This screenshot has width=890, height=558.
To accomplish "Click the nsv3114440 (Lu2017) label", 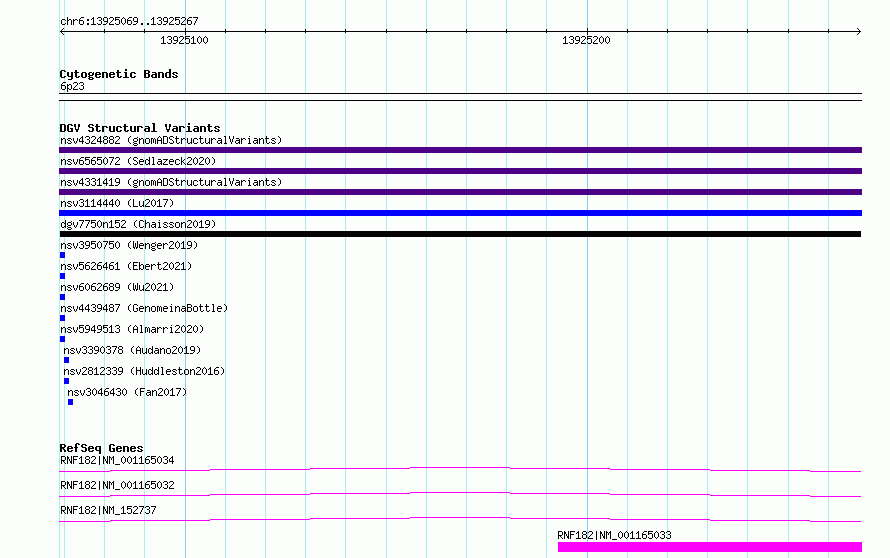I will pyautogui.click(x=117, y=203).
